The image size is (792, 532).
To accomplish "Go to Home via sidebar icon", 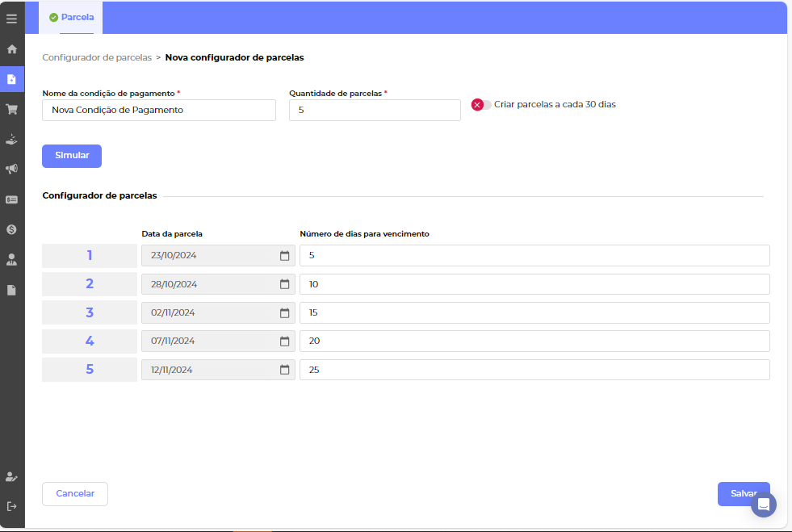I will 12,48.
